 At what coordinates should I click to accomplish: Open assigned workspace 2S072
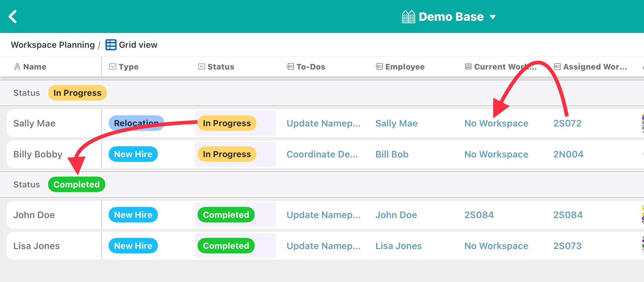(x=567, y=123)
